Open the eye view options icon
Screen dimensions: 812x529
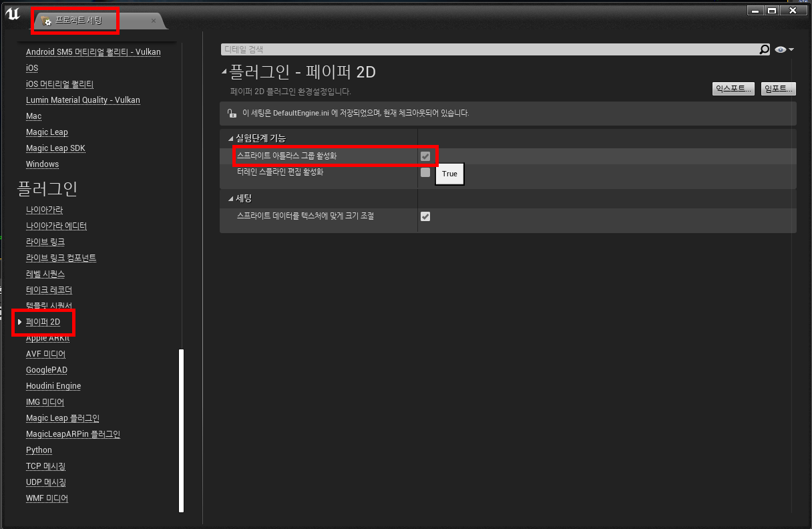tap(781, 49)
